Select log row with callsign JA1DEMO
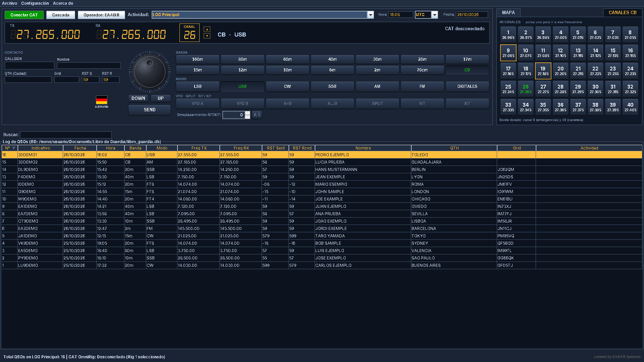Viewport: 644px width, 362px height. [x=322, y=236]
